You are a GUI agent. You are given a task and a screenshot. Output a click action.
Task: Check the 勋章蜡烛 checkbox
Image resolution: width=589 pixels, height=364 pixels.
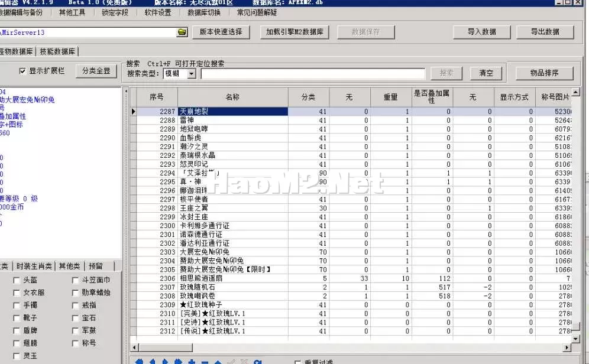tap(75, 292)
